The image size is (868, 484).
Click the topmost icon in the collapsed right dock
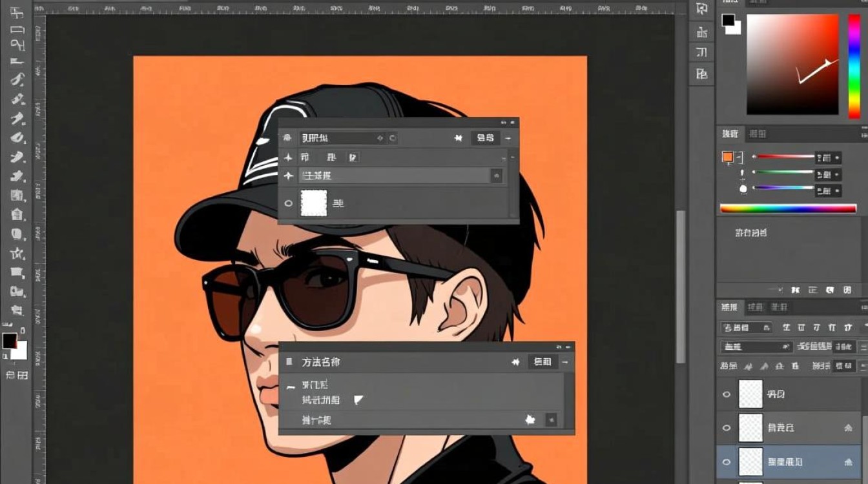click(702, 9)
